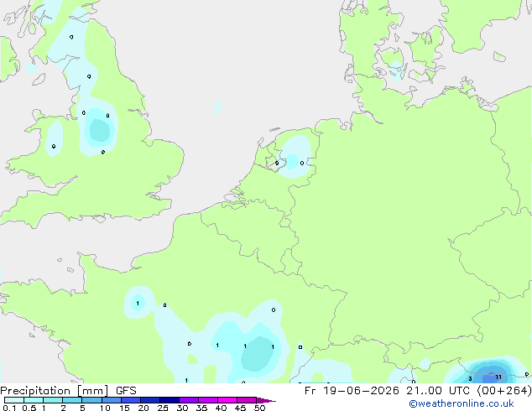Click the '0.1' legend label

[x=9, y=408]
